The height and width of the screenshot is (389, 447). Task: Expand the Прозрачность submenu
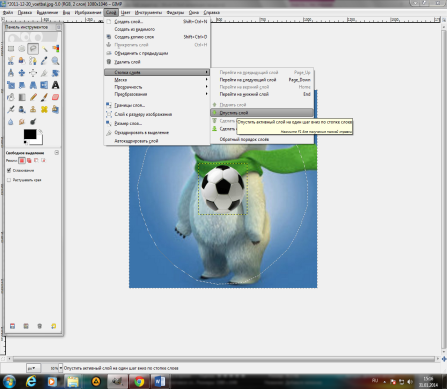pos(157,87)
